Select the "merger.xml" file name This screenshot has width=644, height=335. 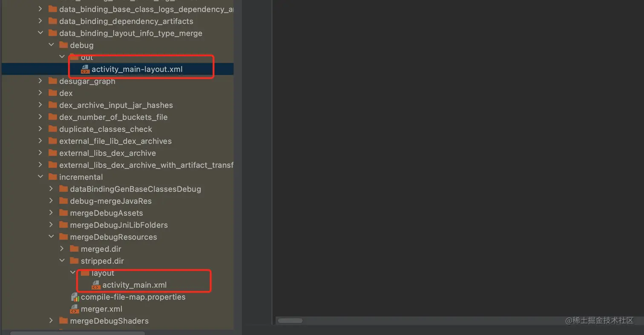(102, 309)
